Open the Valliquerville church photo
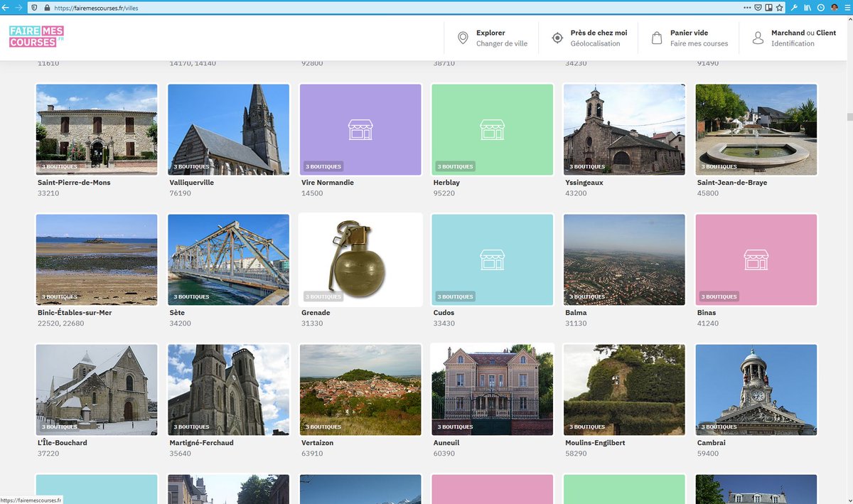Viewport: 853px width, 504px height. (229, 129)
